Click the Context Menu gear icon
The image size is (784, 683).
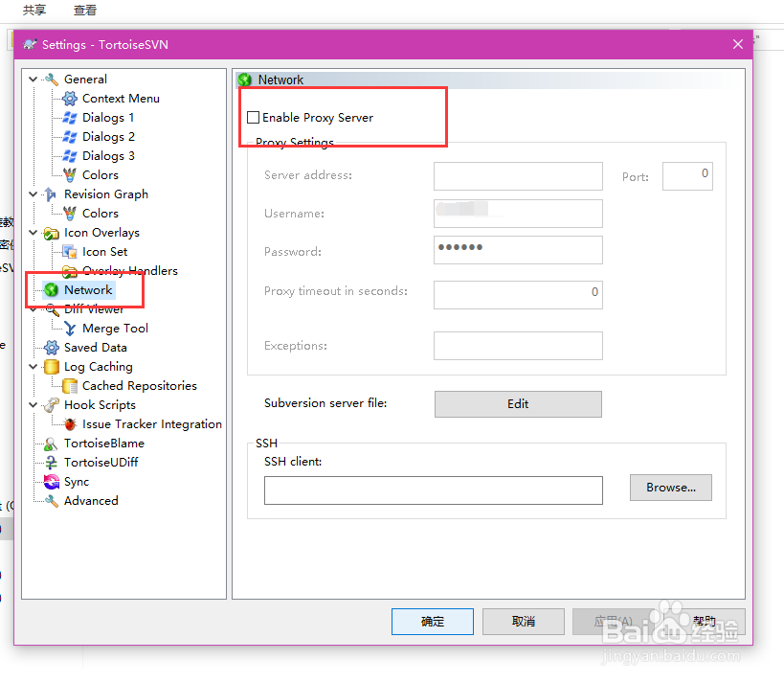click(70, 99)
